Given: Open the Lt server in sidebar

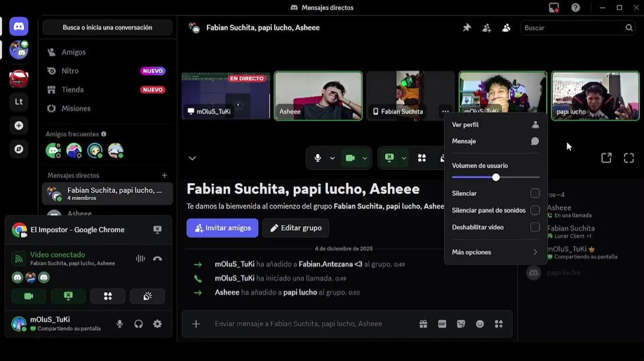Looking at the screenshot, I should (19, 102).
